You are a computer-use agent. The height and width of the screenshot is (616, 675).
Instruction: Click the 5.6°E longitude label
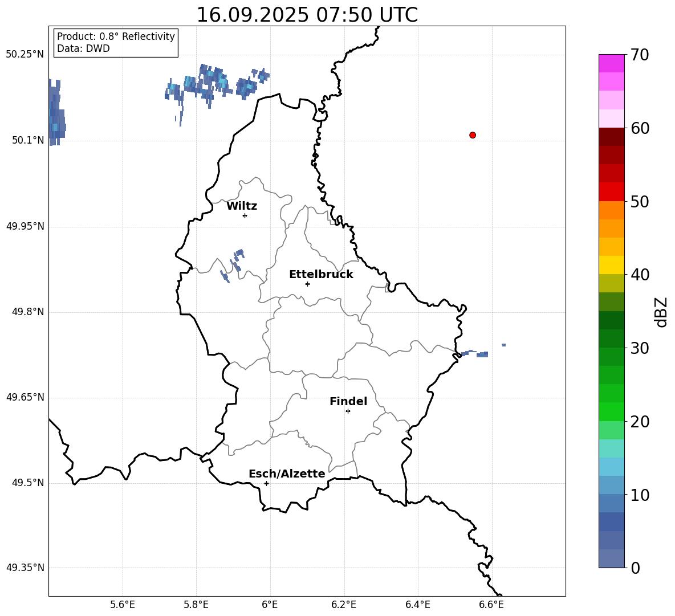pyautogui.click(x=123, y=605)
